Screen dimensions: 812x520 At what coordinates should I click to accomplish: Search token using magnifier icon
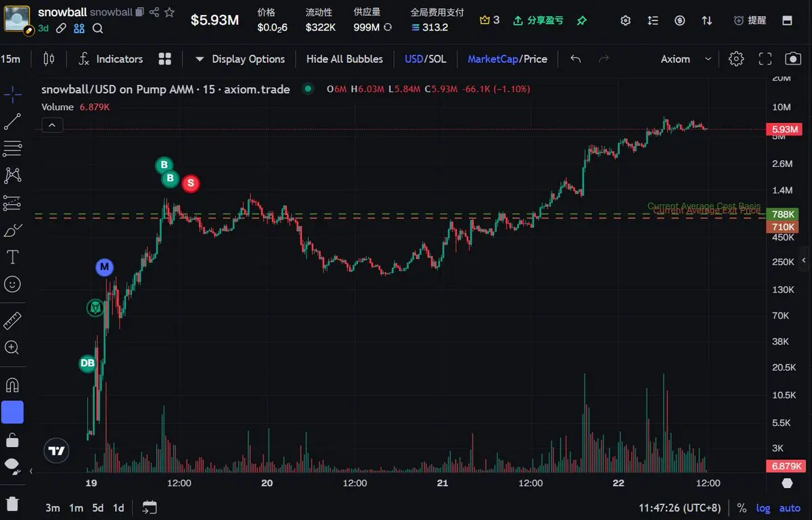pos(97,28)
